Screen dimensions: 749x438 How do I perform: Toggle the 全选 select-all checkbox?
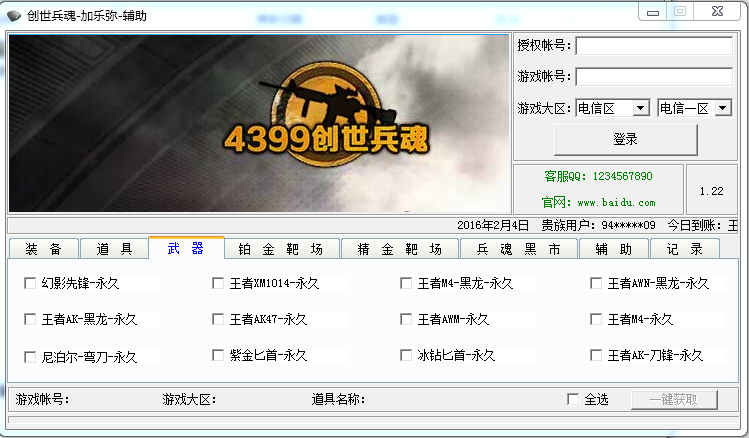(573, 399)
